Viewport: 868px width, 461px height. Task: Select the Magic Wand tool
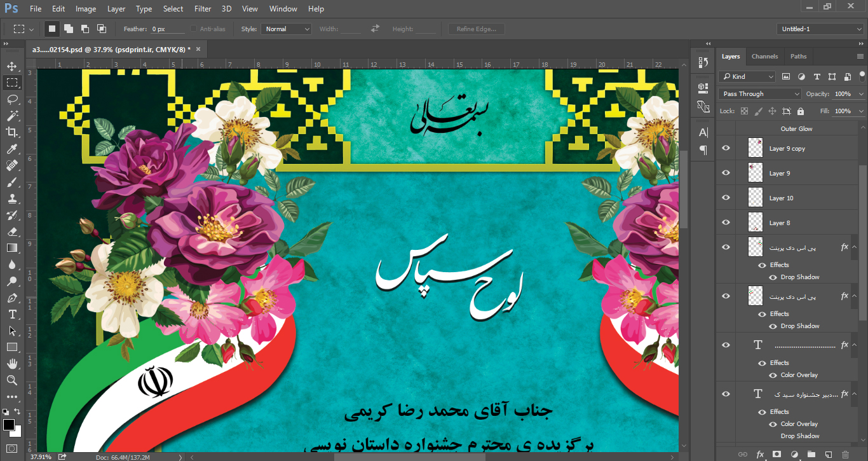[11, 116]
